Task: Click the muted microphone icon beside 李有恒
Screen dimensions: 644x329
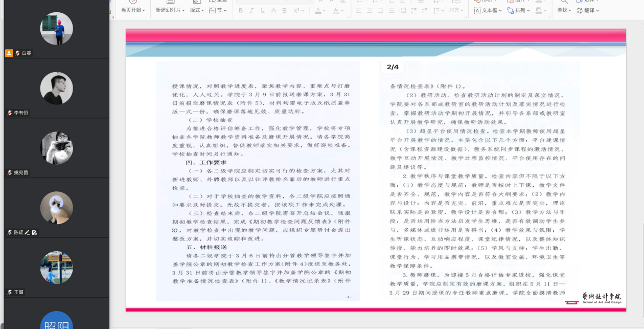Action: [x=10, y=113]
